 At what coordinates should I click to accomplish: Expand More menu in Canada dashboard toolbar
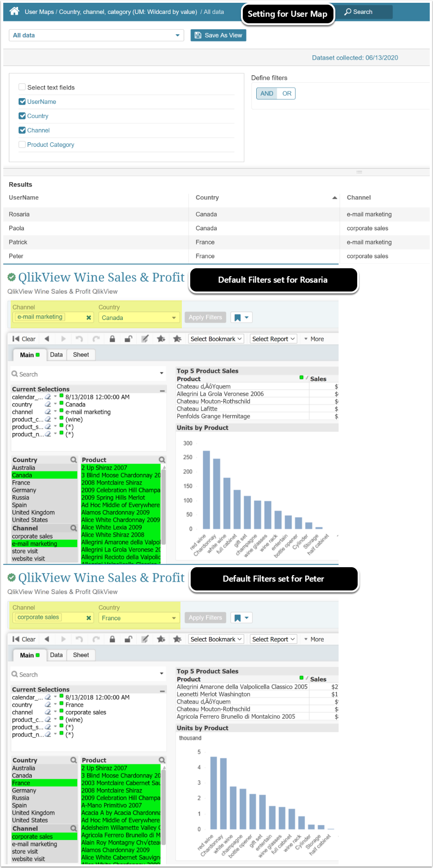coord(314,339)
